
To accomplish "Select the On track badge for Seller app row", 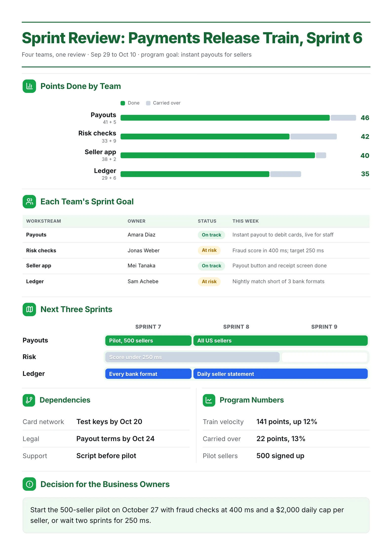I will tap(211, 266).
